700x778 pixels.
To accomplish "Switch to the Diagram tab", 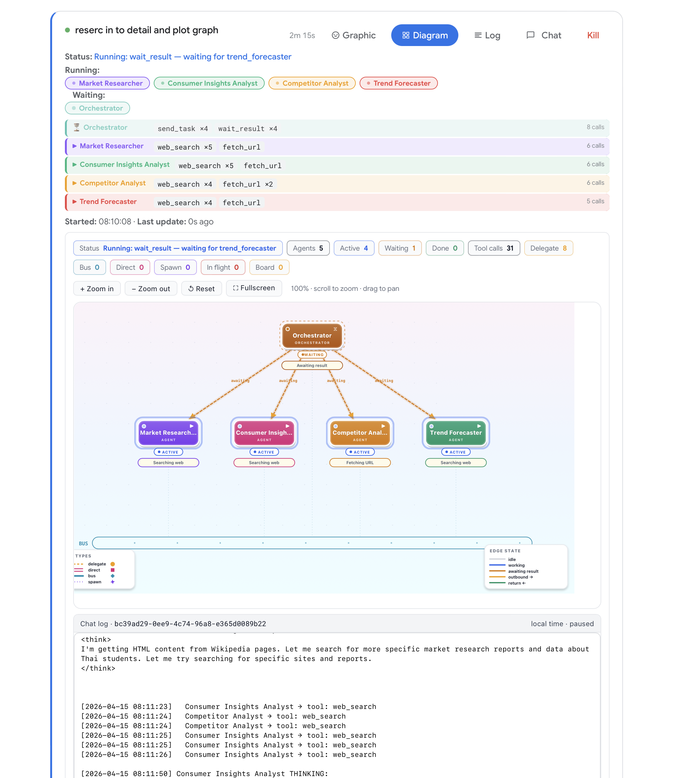I will [x=424, y=35].
